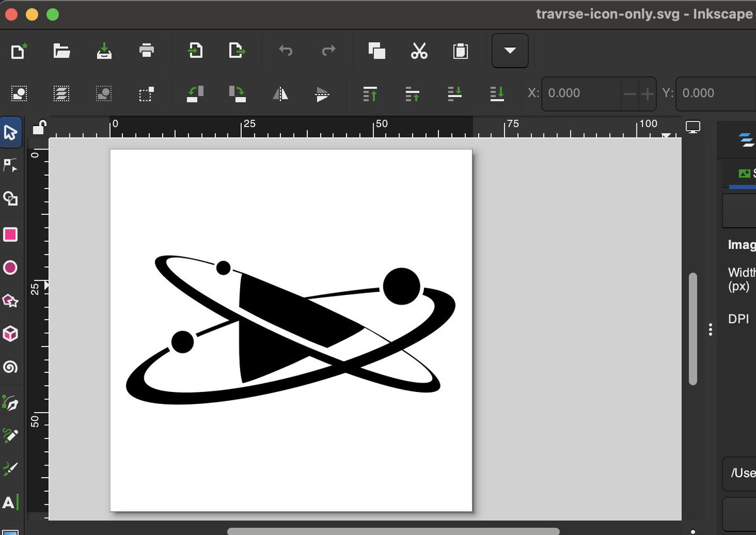This screenshot has width=756, height=535.
Task: Click the horizontal canvas scrollbar
Action: 393,531
